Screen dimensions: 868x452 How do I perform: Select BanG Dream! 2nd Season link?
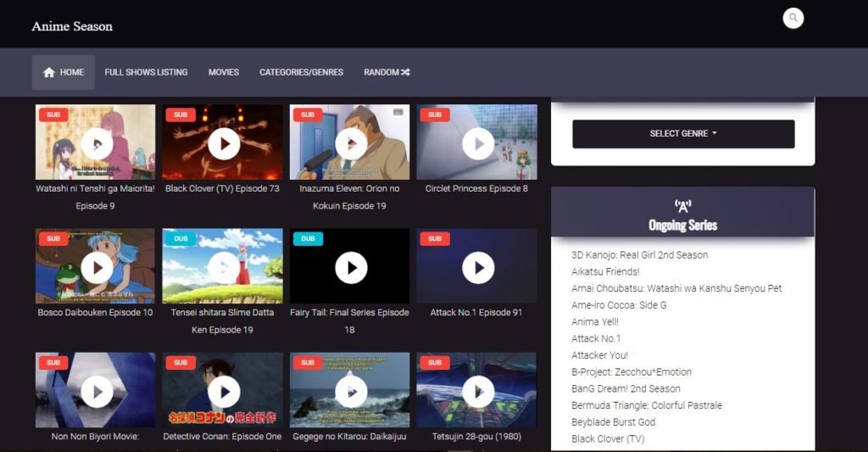[x=626, y=388]
